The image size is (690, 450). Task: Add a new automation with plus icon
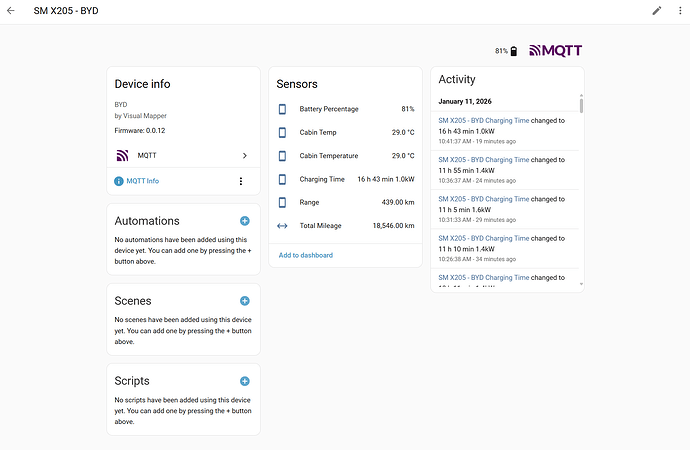point(245,221)
